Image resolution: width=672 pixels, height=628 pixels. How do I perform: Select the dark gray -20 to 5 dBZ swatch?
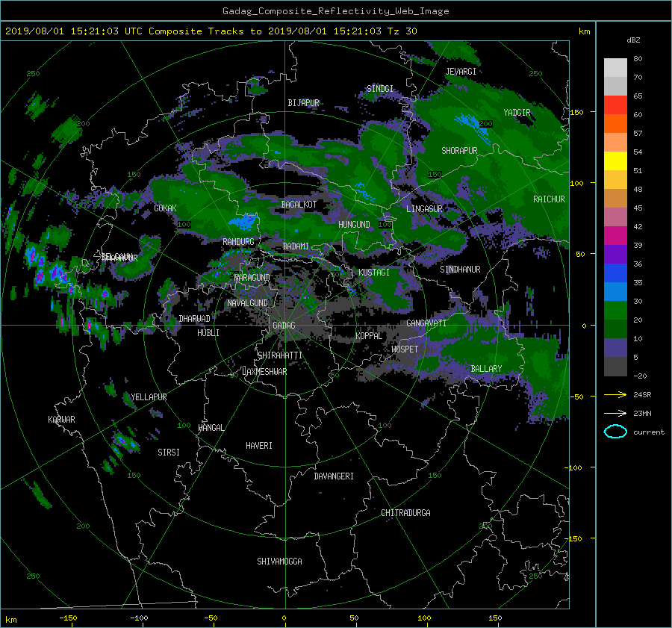tap(615, 367)
